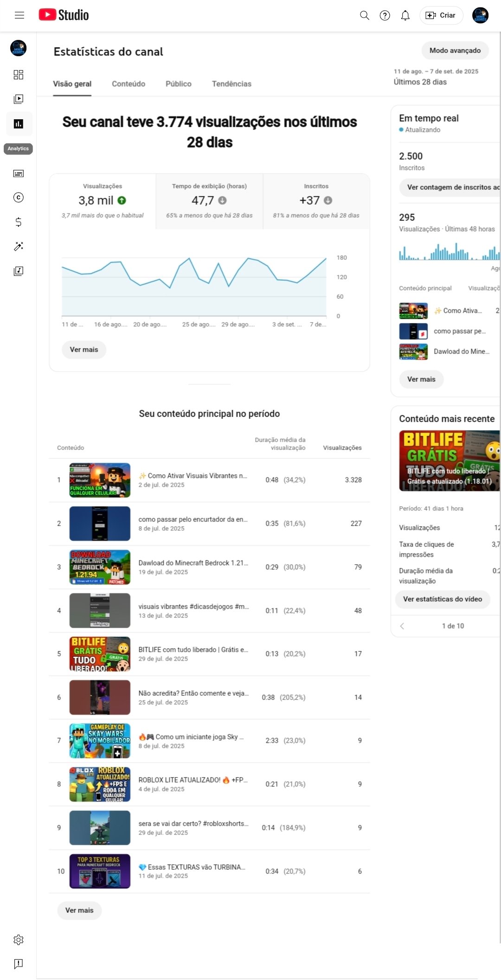Switch to the Visão geral tab
This screenshot has height=980, width=501.
point(72,84)
